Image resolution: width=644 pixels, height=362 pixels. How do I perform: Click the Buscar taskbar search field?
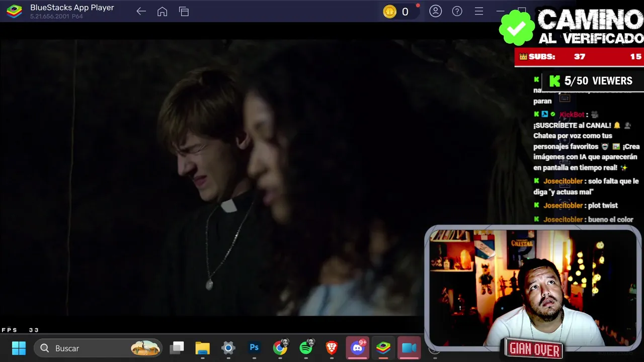[x=98, y=348]
